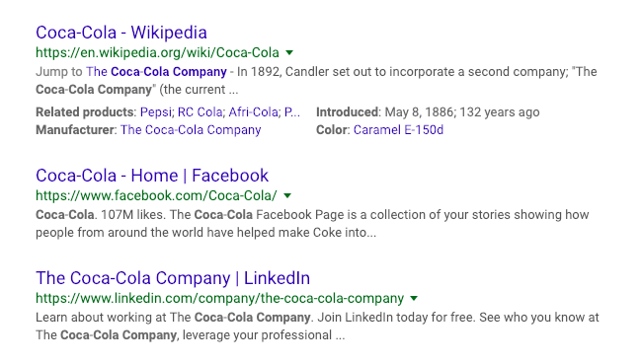Open the Coca-Cola - Wikipedia result title
This screenshot has width=641, height=364.
point(121,33)
